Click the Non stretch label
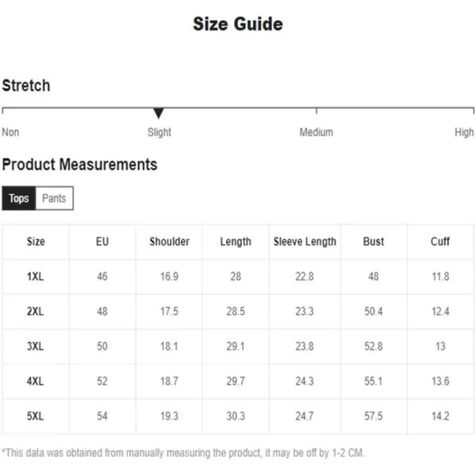Image resolution: width=476 pixels, height=476 pixels. [10, 132]
